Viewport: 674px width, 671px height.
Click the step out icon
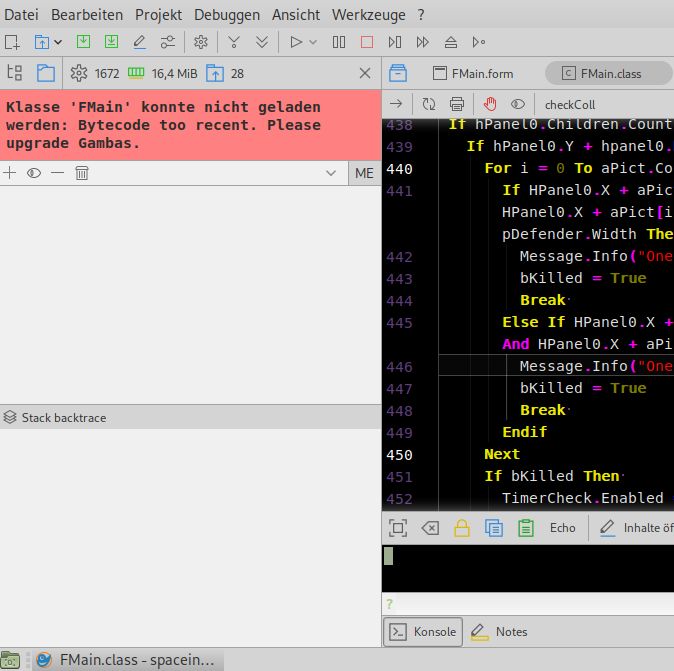click(x=450, y=42)
